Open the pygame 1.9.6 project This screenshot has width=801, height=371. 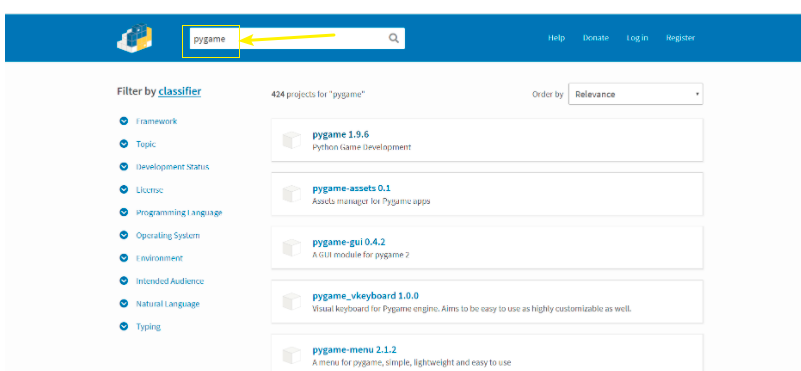point(341,134)
